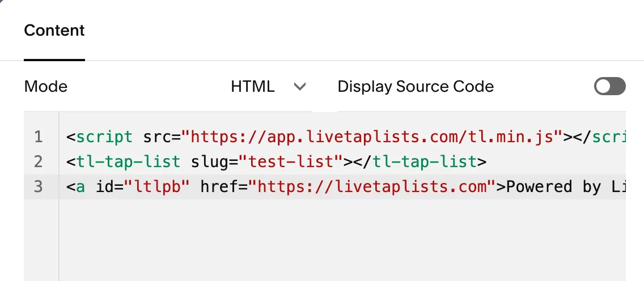Click the opening tl-tap-list tag name
This screenshot has height=281, width=644.
point(128,161)
